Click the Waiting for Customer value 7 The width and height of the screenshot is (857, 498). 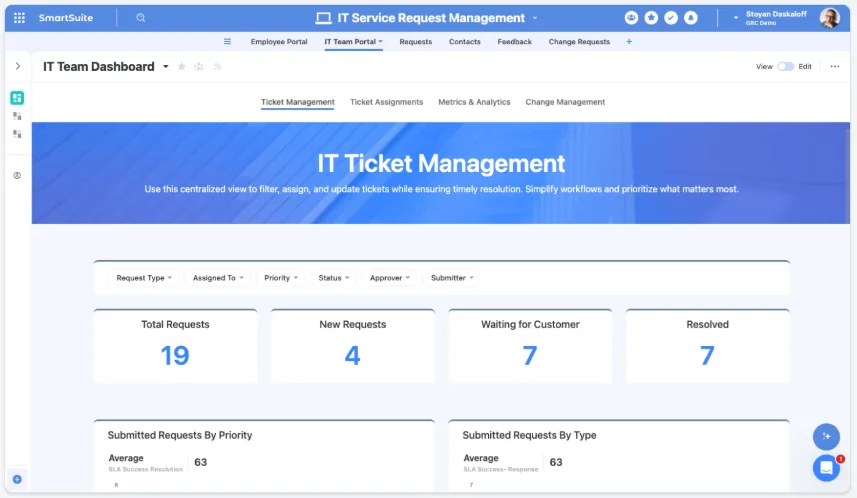(x=530, y=355)
